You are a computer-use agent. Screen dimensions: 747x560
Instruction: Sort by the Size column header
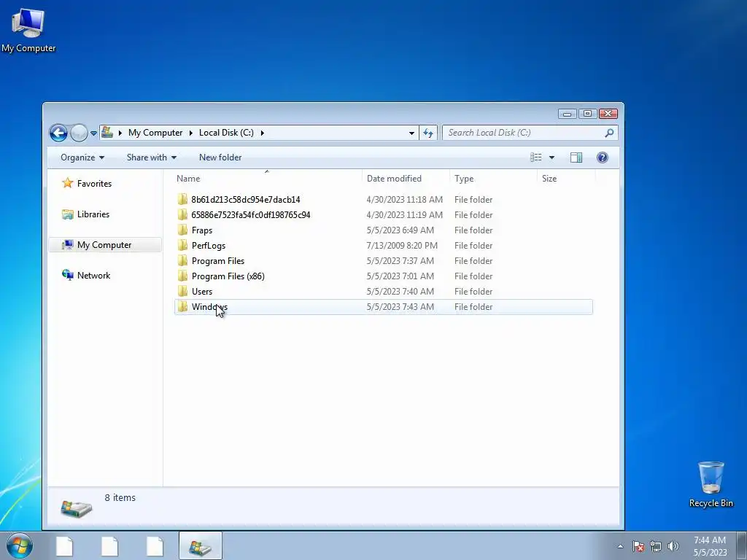click(566, 179)
